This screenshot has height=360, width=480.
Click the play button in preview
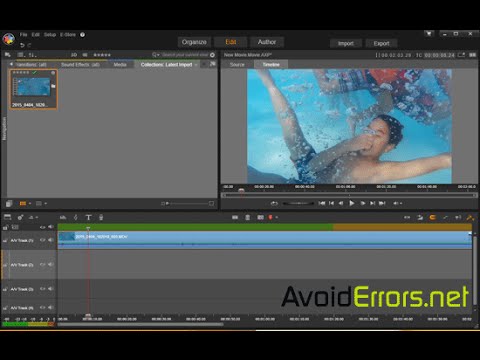click(351, 203)
